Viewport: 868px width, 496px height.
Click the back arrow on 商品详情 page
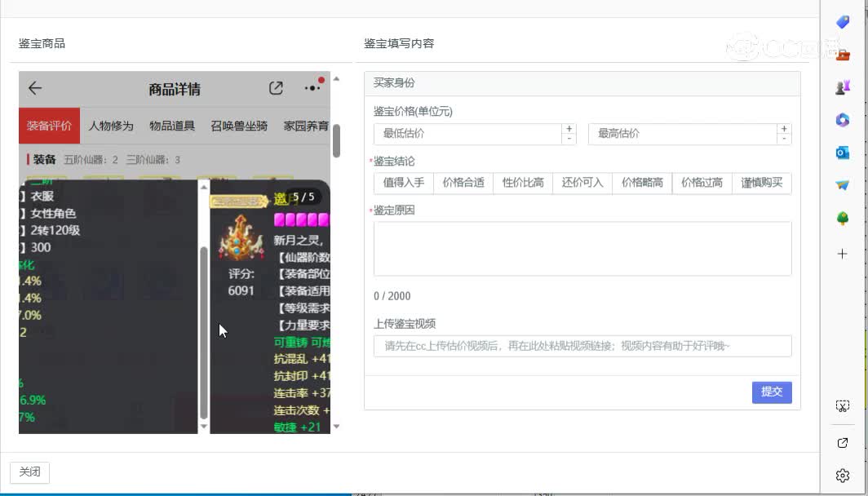pos(35,89)
